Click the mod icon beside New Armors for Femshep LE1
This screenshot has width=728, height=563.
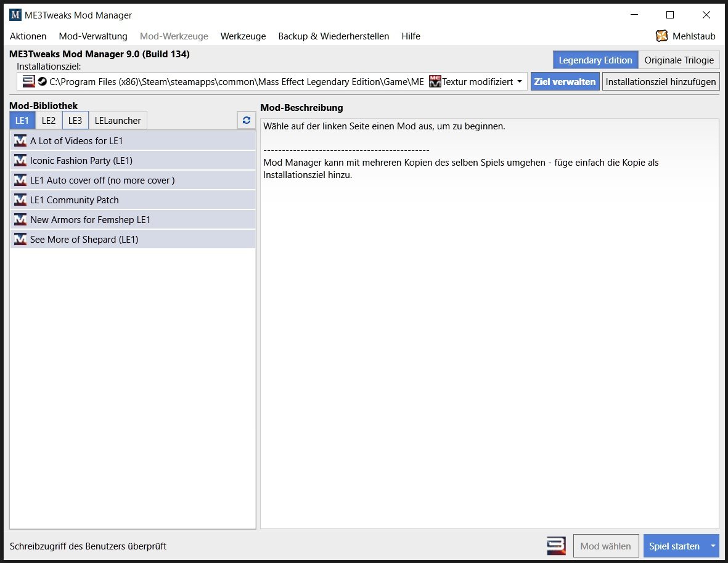pos(20,219)
